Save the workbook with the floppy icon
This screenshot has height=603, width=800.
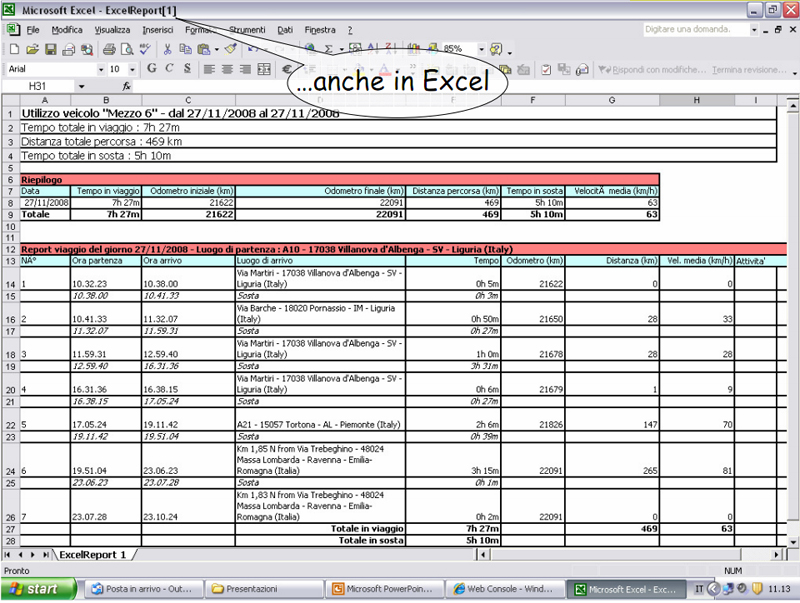click(51, 49)
